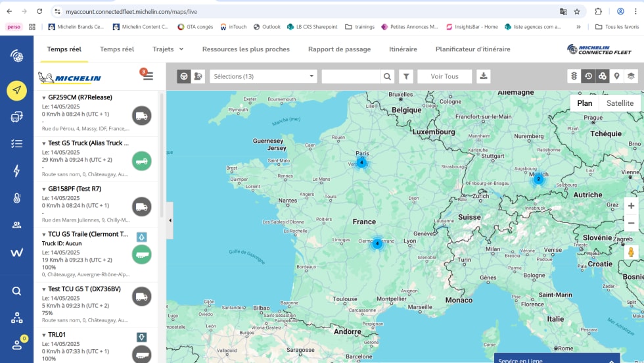Open the Itinéraire tab
Viewport: 644px width, 363px height.
(403, 49)
